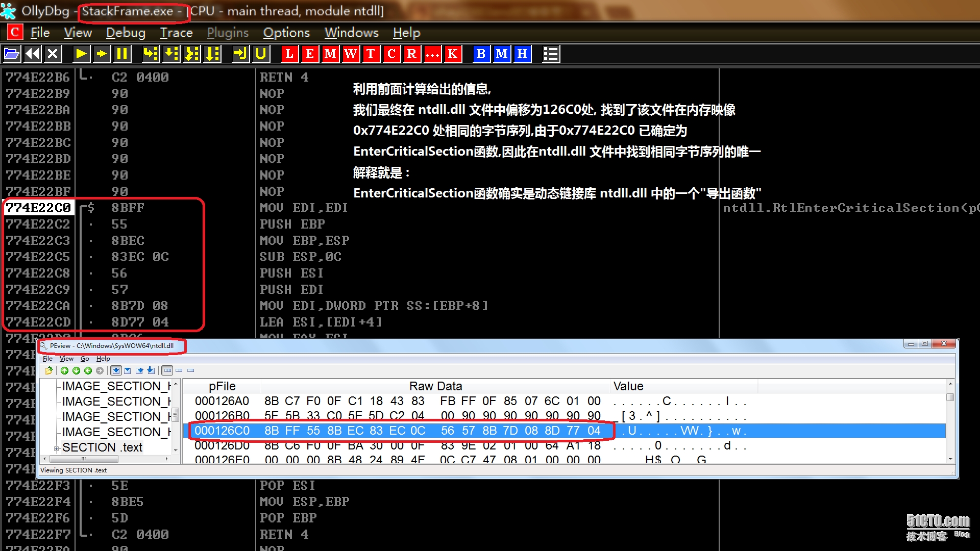980x551 pixels.
Task: Open the Go menu in PEview
Action: coord(85,359)
